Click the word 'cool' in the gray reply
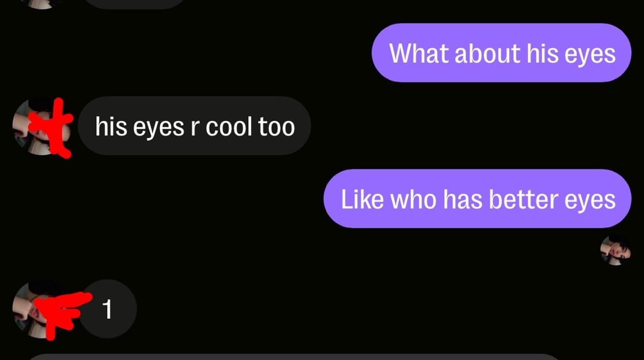 [229, 127]
